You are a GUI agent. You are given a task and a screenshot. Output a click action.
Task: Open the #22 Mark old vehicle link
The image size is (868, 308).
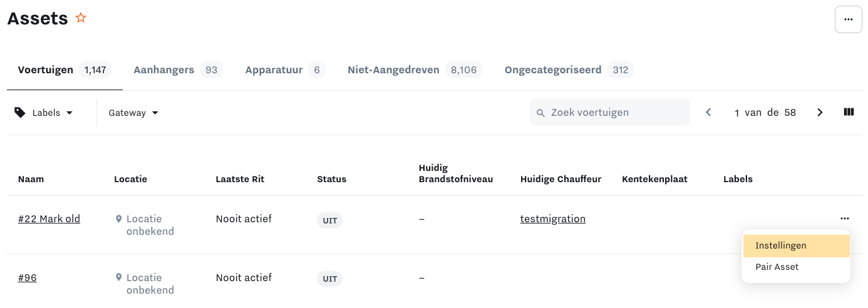coord(49,219)
